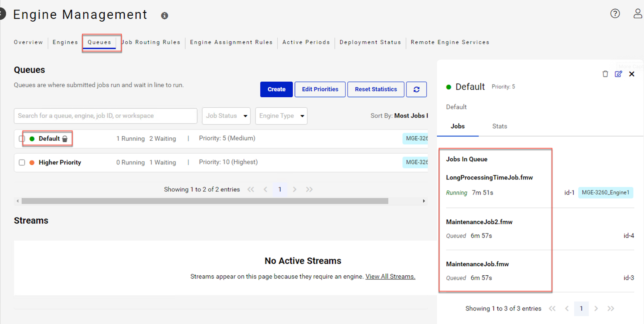Screen dimensions: 644x324
Task: Delete the Default queue with trash icon
Action: [x=605, y=74]
